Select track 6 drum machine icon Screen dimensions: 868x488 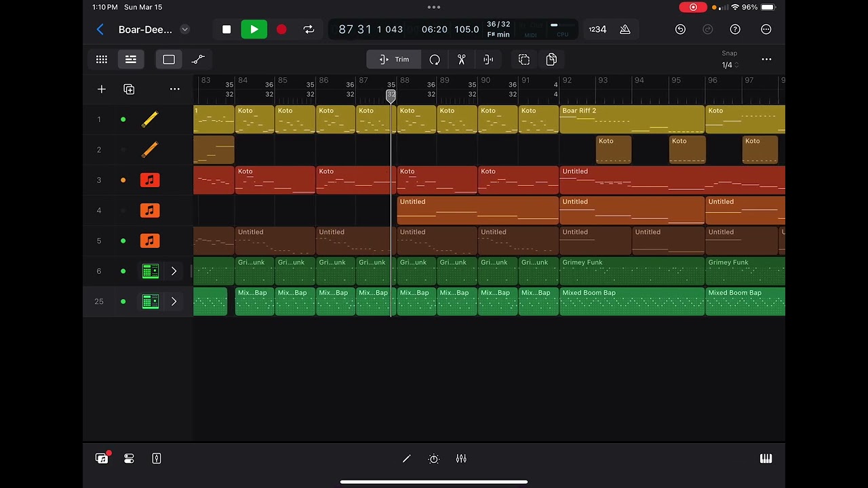[x=150, y=271]
